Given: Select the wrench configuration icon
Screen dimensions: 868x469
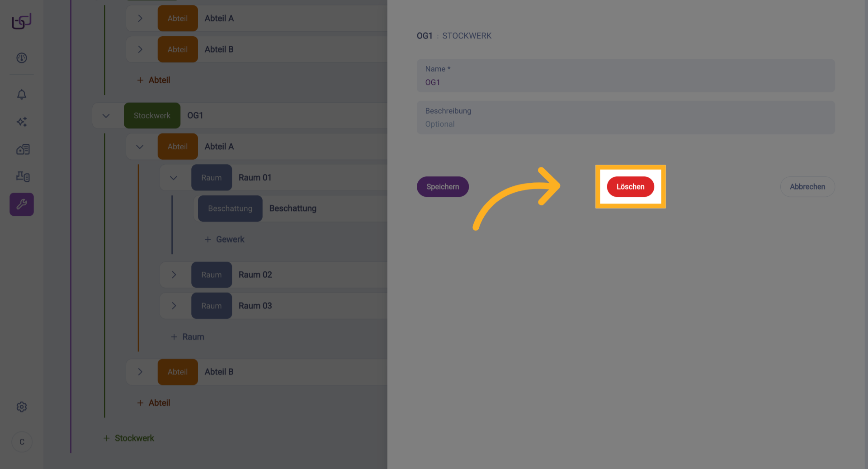Looking at the screenshot, I should 22,204.
